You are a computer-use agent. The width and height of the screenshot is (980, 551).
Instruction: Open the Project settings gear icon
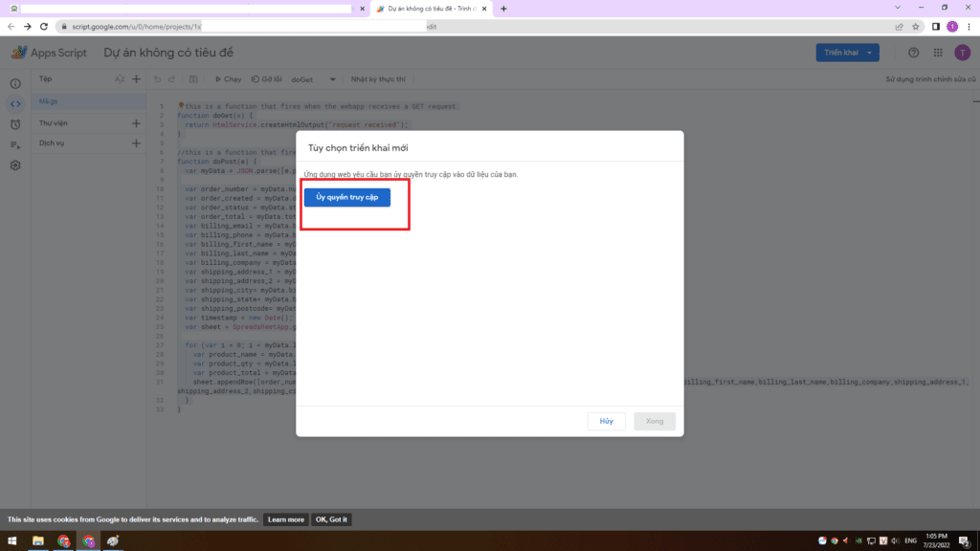point(15,165)
